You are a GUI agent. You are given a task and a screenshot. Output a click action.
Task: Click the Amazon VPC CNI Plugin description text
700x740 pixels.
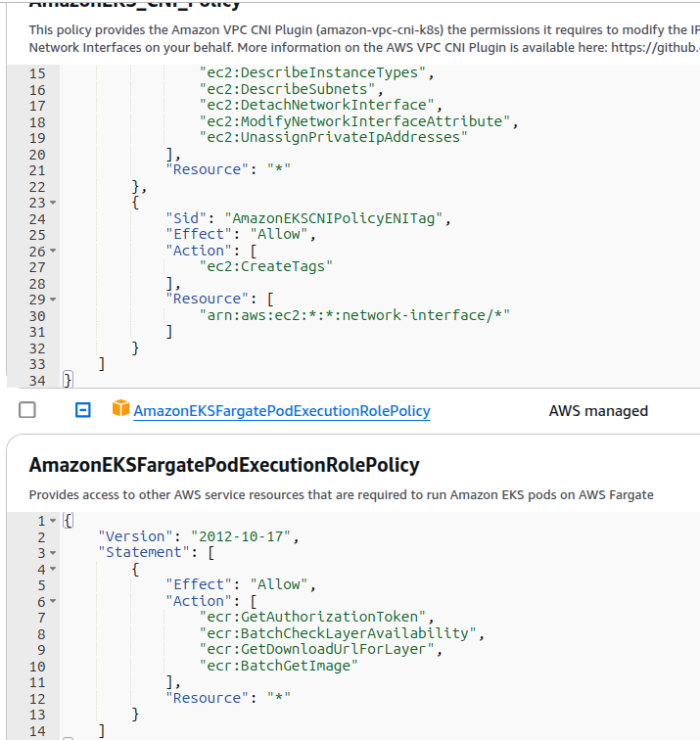pyautogui.click(x=364, y=39)
